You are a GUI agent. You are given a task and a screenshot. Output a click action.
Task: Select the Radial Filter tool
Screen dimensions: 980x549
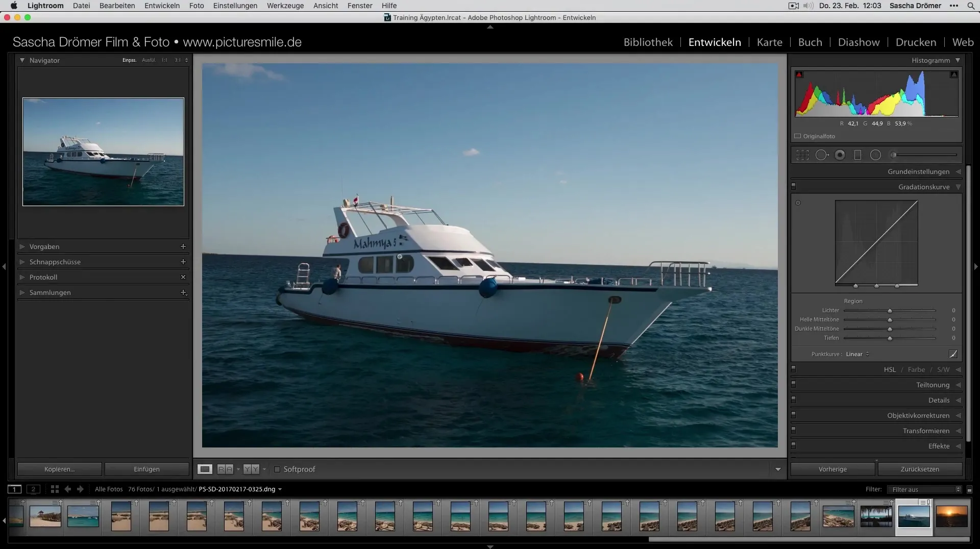(x=875, y=155)
